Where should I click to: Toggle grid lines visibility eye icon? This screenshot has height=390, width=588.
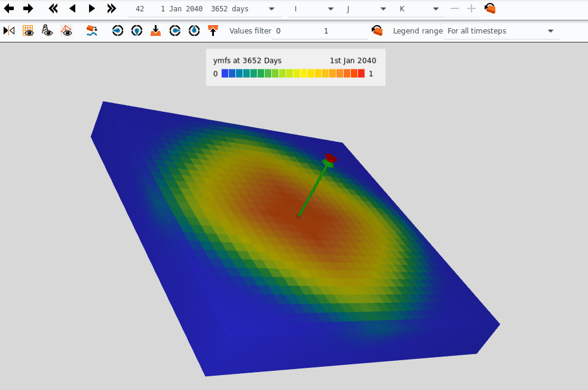coord(28,31)
